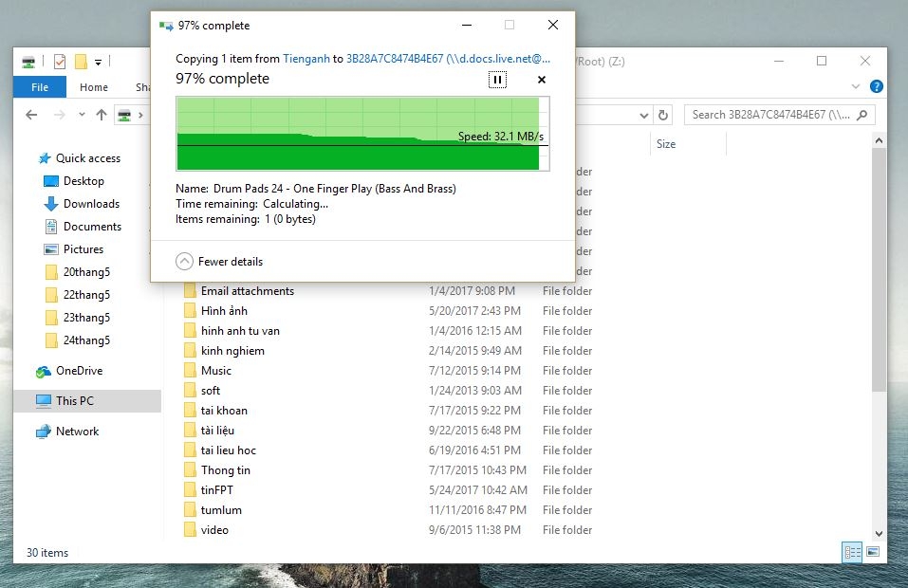Switch to the Home ribbon tab
Screen dimensions: 908x588
93,86
